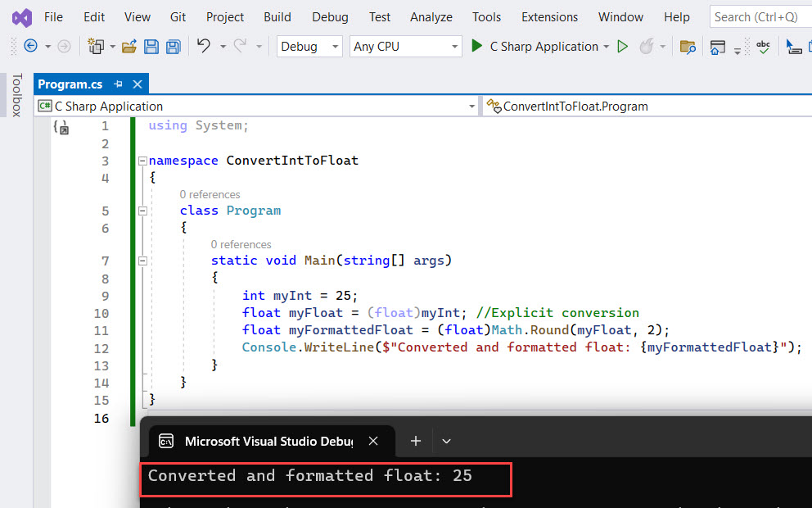
Task: Navigate back in code history
Action: (x=29, y=47)
